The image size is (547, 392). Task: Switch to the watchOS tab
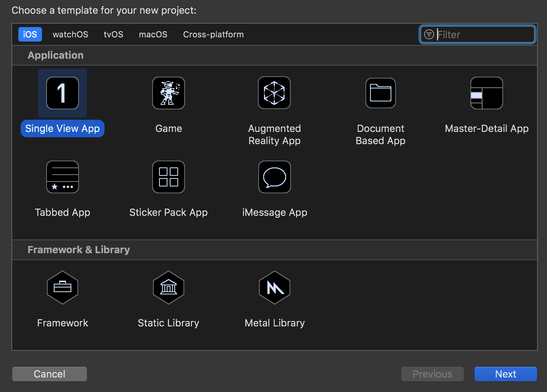click(71, 34)
